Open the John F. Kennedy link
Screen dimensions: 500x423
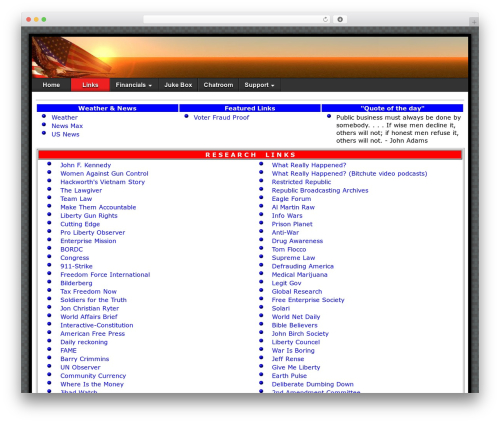pos(86,165)
